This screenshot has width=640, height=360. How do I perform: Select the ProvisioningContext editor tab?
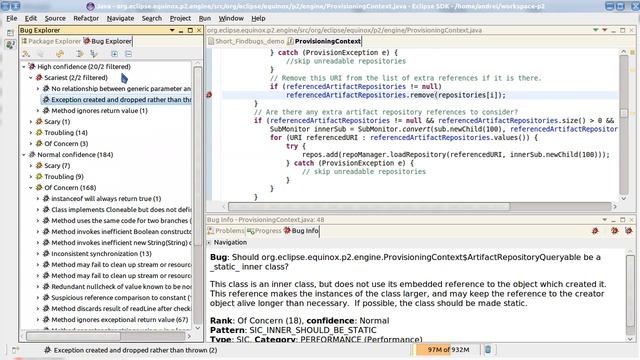[324, 41]
